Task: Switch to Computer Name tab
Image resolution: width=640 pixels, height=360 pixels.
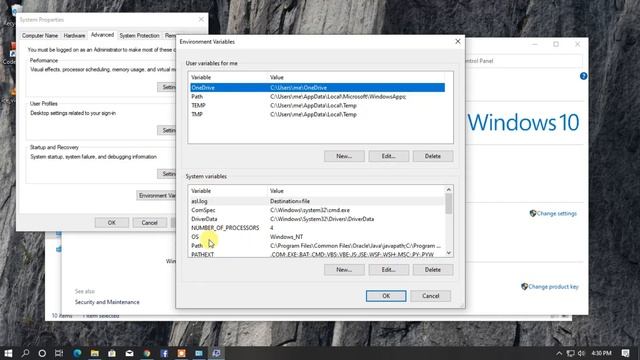Action: 40,36
